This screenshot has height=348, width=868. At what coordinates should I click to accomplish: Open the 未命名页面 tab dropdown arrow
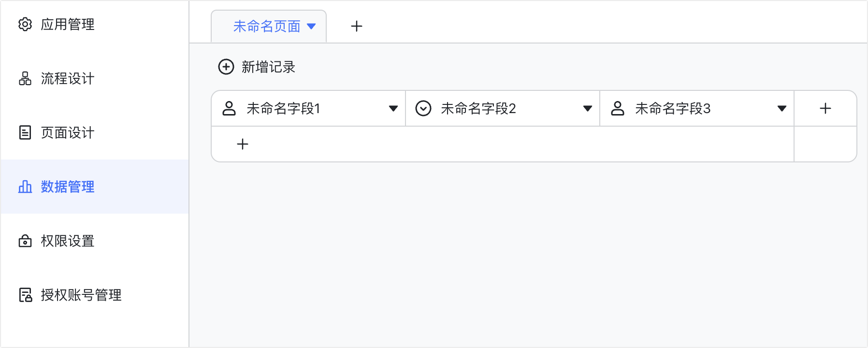[x=311, y=26]
